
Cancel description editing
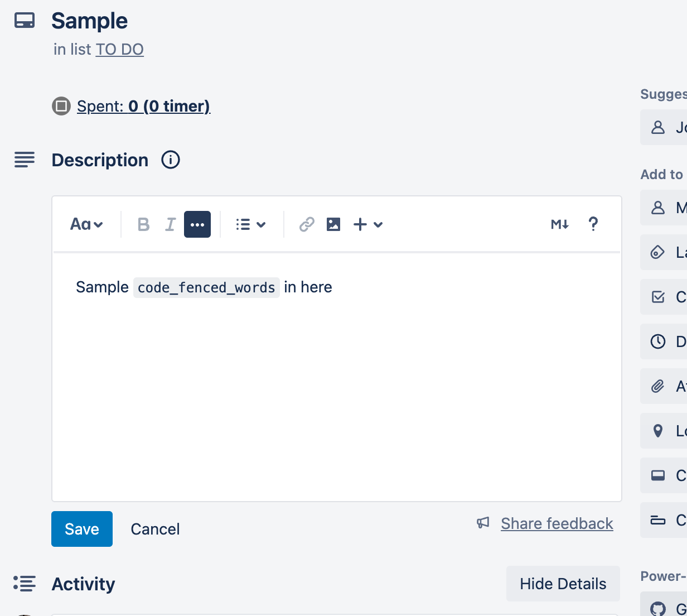(155, 529)
